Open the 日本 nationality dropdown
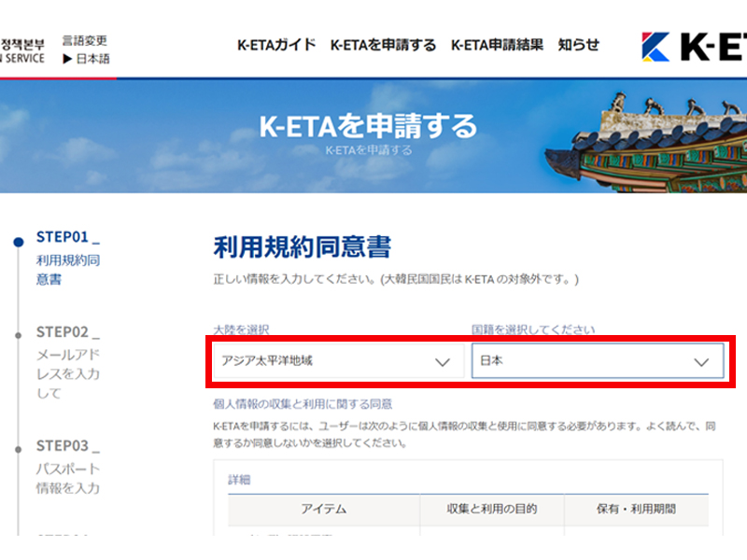 click(x=598, y=361)
